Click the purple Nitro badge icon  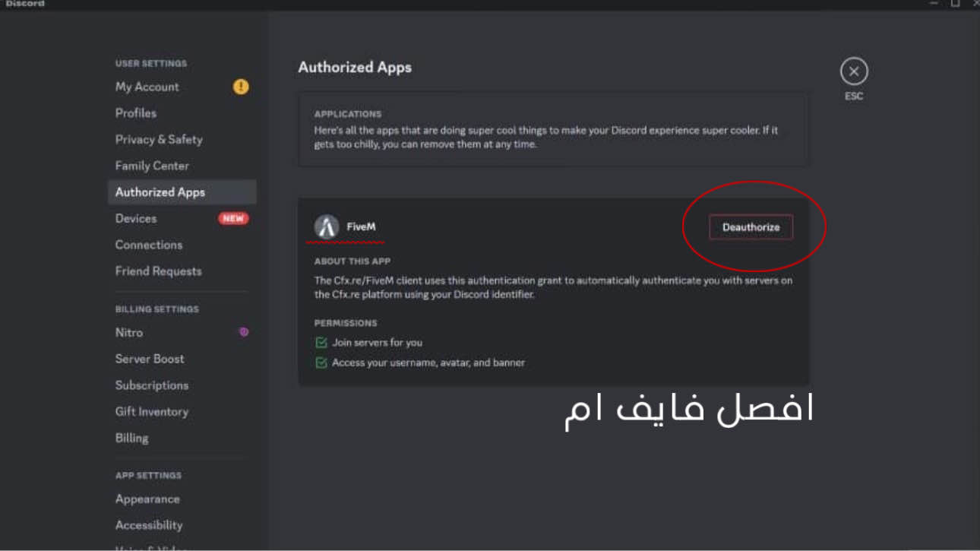[244, 332]
